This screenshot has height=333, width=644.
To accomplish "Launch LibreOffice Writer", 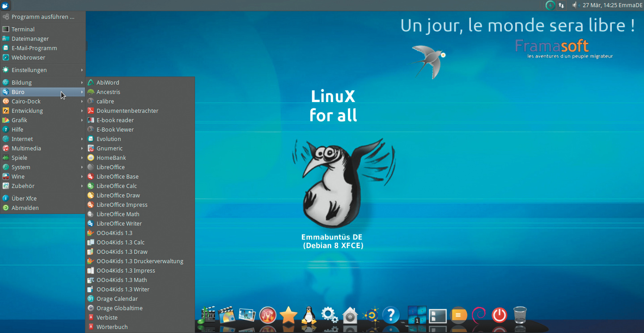I will point(140,223).
